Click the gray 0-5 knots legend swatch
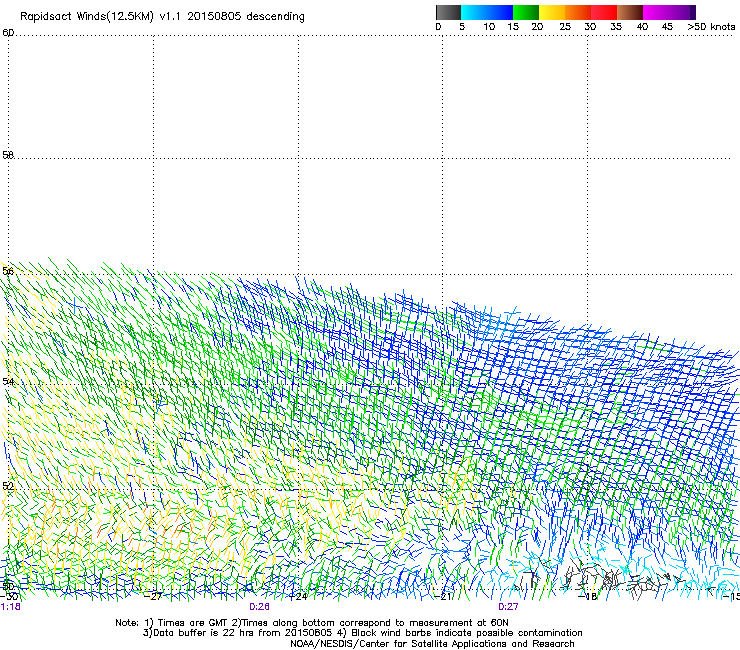Screen dimensions: 740x650 (448, 12)
